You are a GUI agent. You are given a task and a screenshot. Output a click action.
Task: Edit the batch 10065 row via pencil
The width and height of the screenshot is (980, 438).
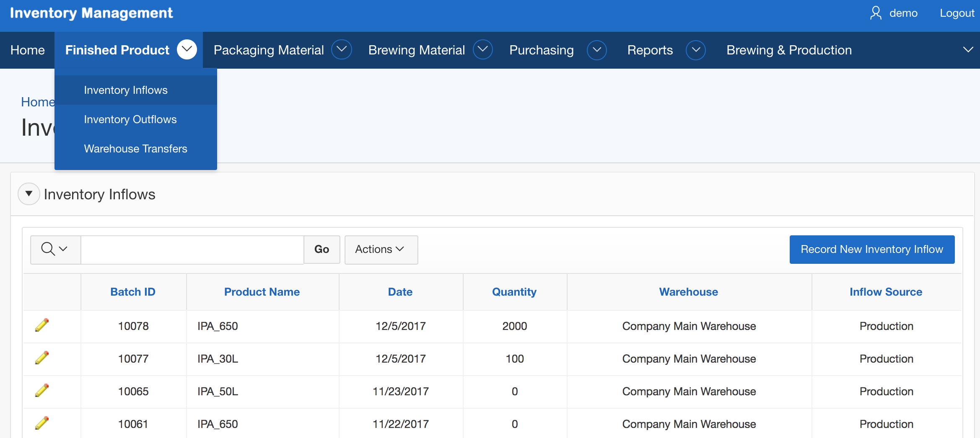point(42,391)
